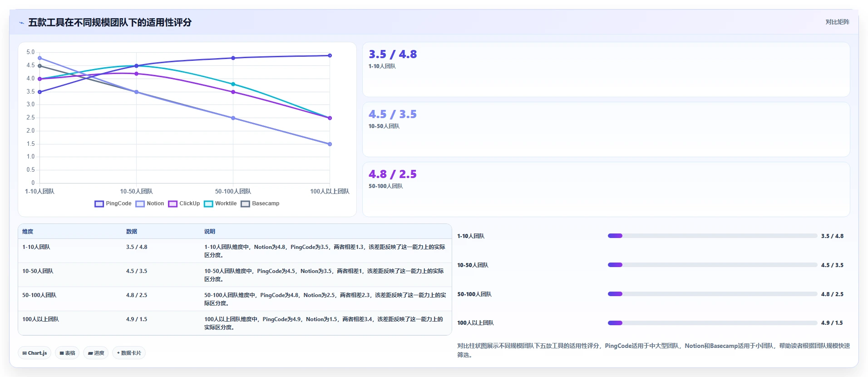Click the 100人以上团队 progress bar
Screen dimensions: 868x377
[712, 323]
